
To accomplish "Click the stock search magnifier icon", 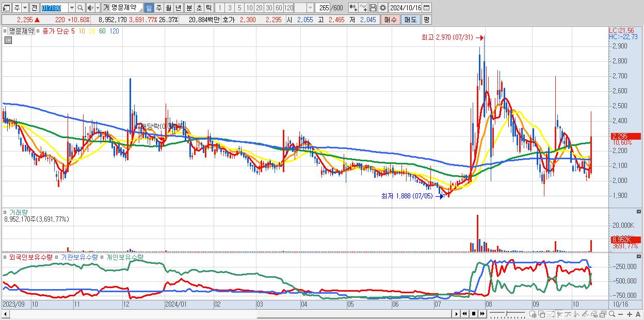I will tap(80, 8).
